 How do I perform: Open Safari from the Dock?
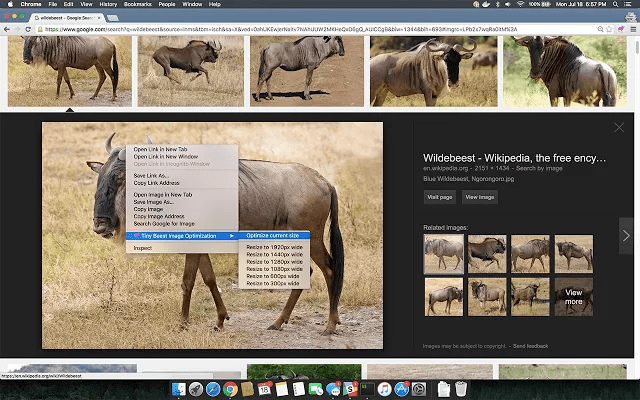[x=213, y=389]
